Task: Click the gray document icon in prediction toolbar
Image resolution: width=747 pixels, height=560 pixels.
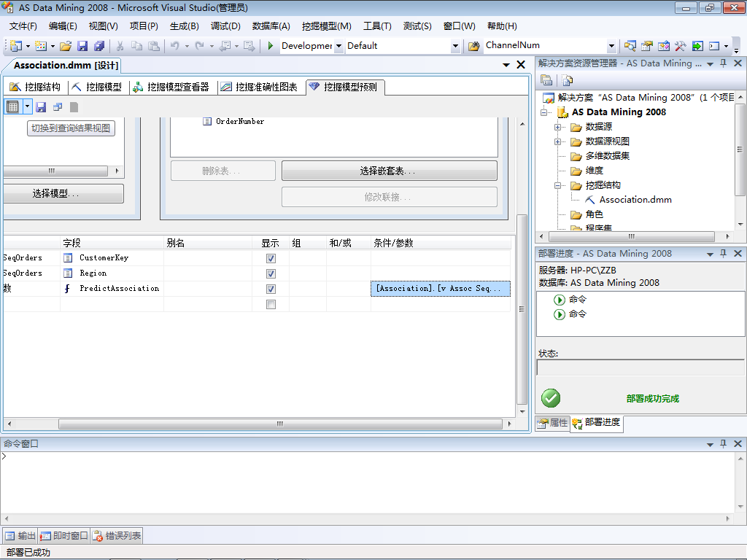Action: pyautogui.click(x=74, y=107)
